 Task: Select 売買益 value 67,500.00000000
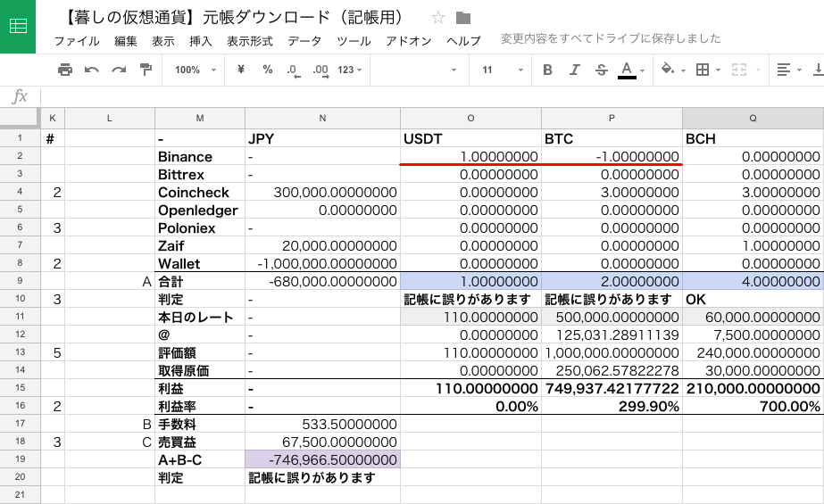point(322,442)
